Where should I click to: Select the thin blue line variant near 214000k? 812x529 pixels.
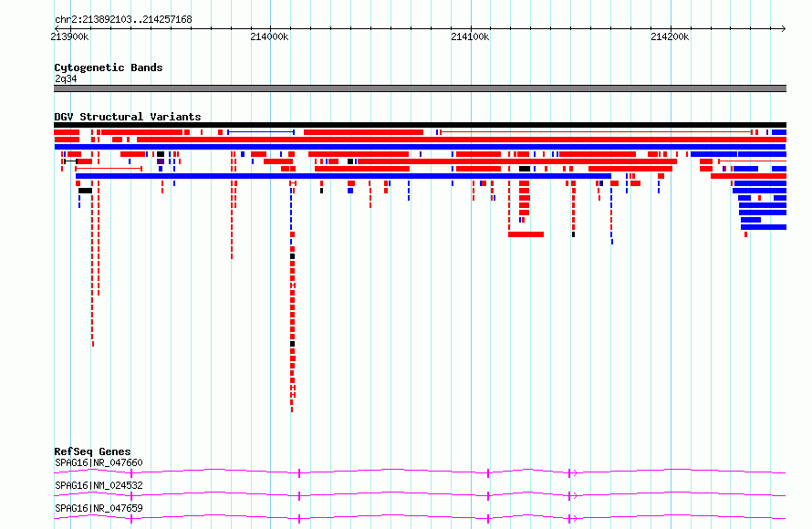261,132
